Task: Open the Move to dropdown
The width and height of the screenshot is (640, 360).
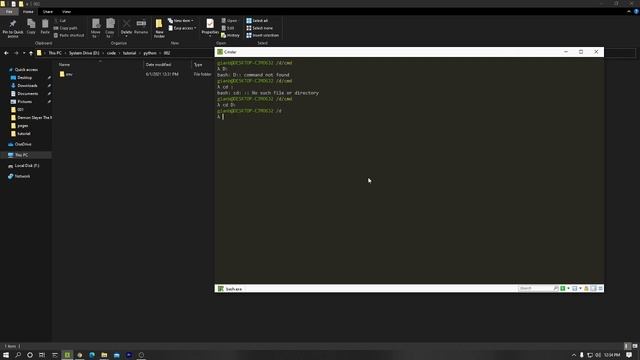Action: (x=96, y=28)
